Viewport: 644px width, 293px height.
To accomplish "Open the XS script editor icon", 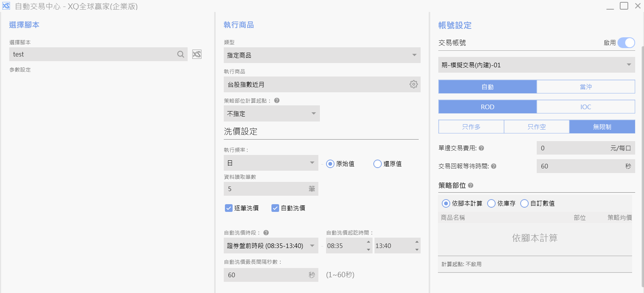I will (197, 54).
